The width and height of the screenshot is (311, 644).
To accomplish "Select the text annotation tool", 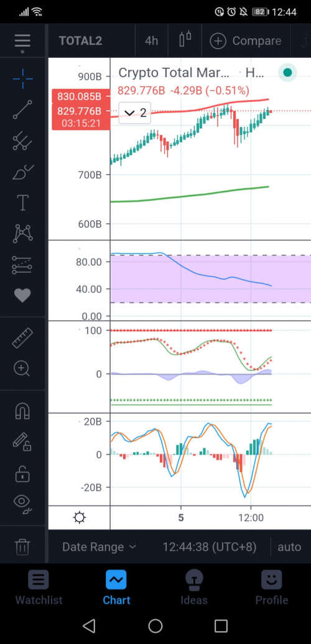I will 22,203.
